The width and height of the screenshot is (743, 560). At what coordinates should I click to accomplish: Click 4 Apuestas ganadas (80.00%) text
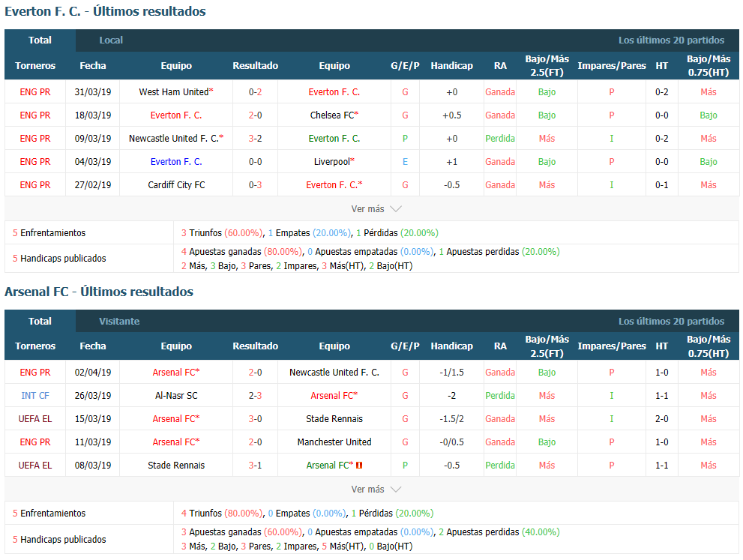point(241,252)
